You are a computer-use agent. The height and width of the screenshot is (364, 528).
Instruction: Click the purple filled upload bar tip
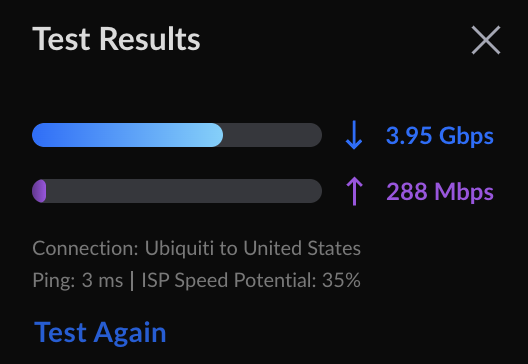point(39,191)
